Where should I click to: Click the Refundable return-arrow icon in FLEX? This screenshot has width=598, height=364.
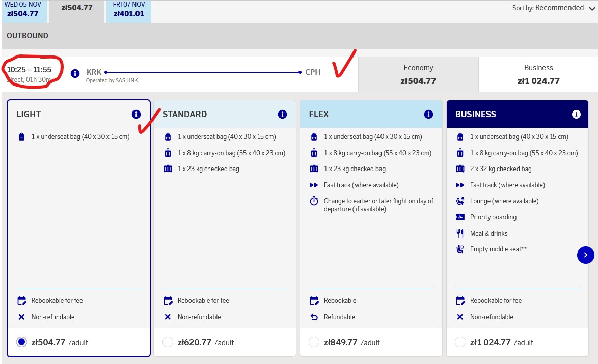[x=314, y=317]
